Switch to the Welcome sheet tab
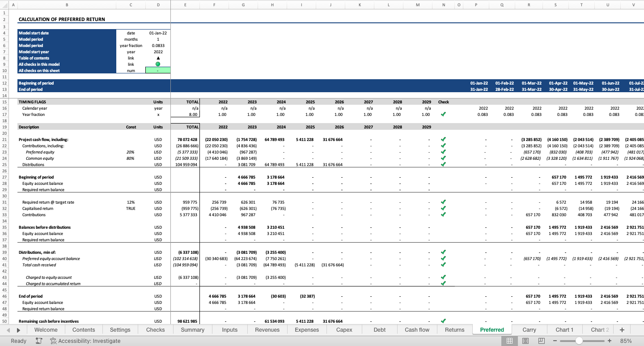Viewport: 644px width, 346px height. coord(46,330)
